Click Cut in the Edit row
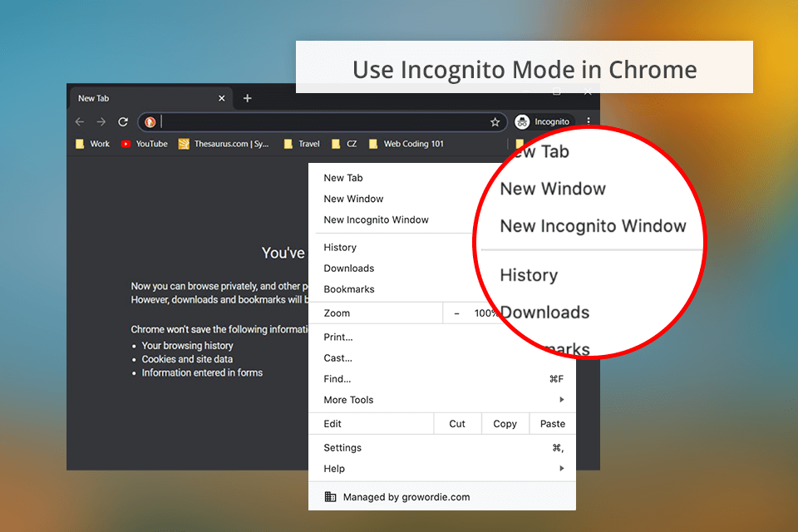798x532 pixels. pyautogui.click(x=457, y=424)
